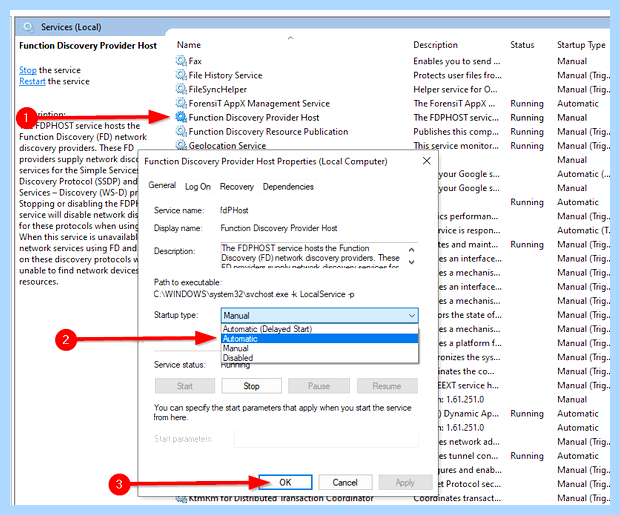Select Function Discovery Provider Host row name
Image resolution: width=620 pixels, height=515 pixels.
254,117
